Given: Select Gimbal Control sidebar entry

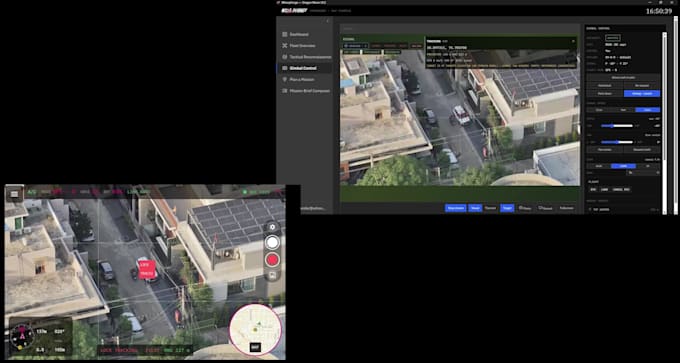Looking at the screenshot, I should click(304, 68).
